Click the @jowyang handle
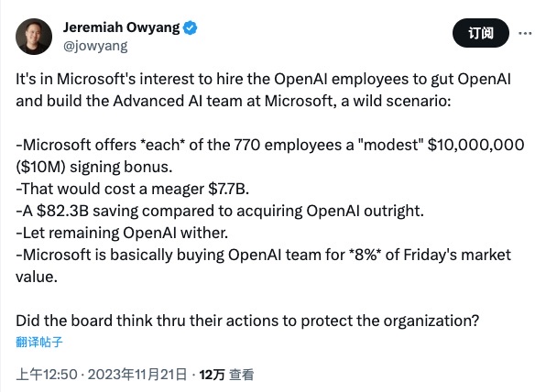 (95, 46)
